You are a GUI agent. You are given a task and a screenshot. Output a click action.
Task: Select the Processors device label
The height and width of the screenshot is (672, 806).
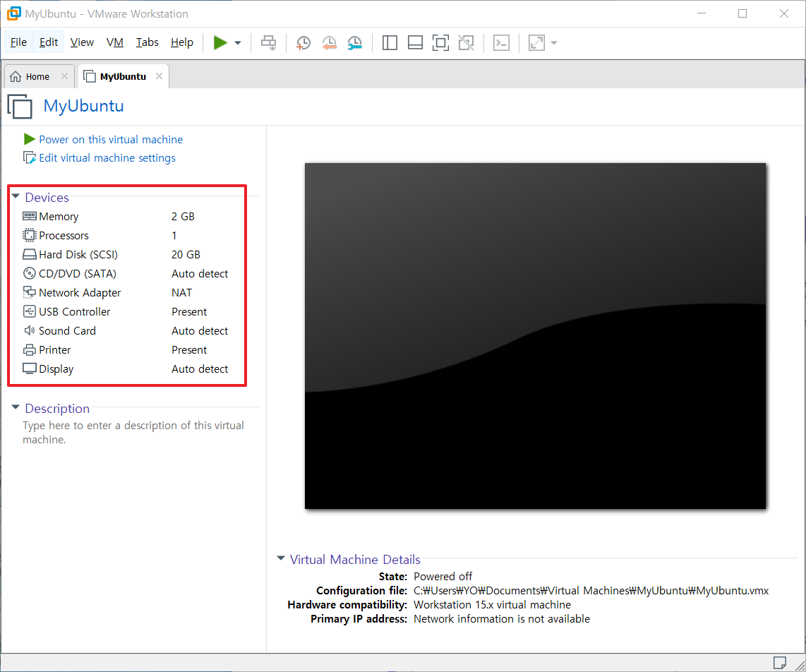[x=64, y=236]
